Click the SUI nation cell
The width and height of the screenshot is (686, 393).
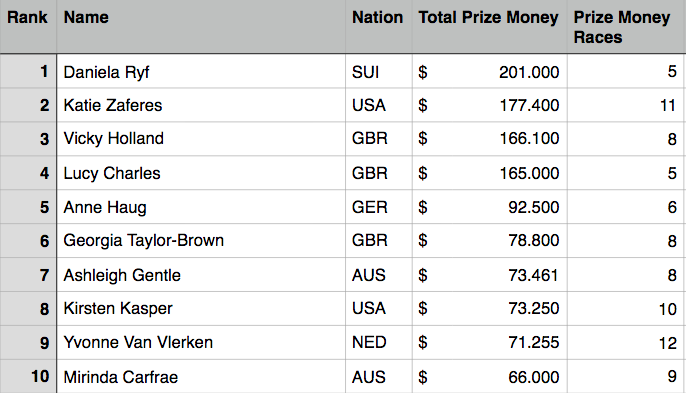point(378,71)
